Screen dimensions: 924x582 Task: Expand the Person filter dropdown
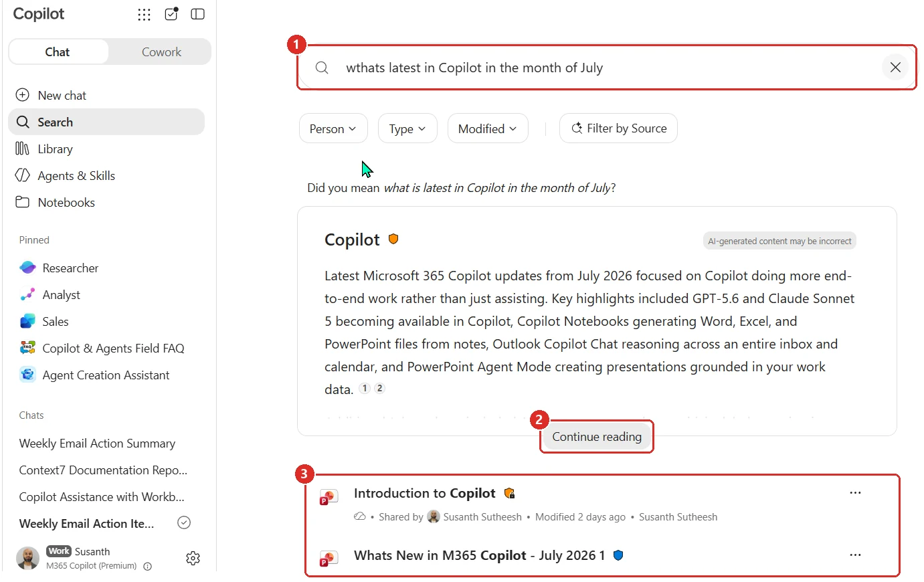[x=333, y=128]
